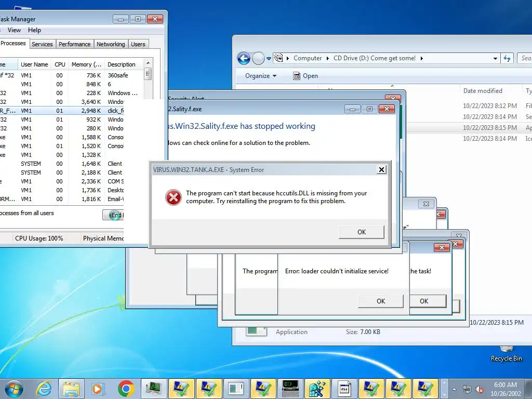Click the CD Drive (D:) Come get some! breadcrumb
The width and height of the screenshot is (532, 399).
(374, 58)
